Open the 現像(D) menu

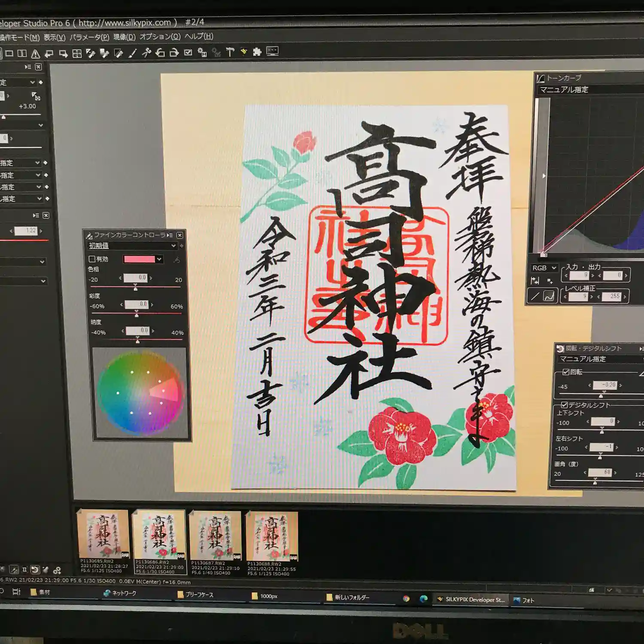(125, 37)
